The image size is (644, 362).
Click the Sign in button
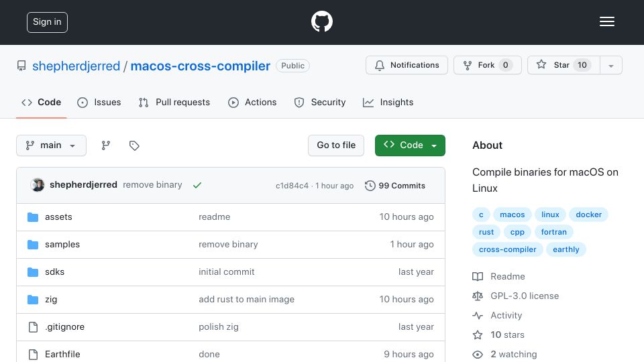[47, 22]
